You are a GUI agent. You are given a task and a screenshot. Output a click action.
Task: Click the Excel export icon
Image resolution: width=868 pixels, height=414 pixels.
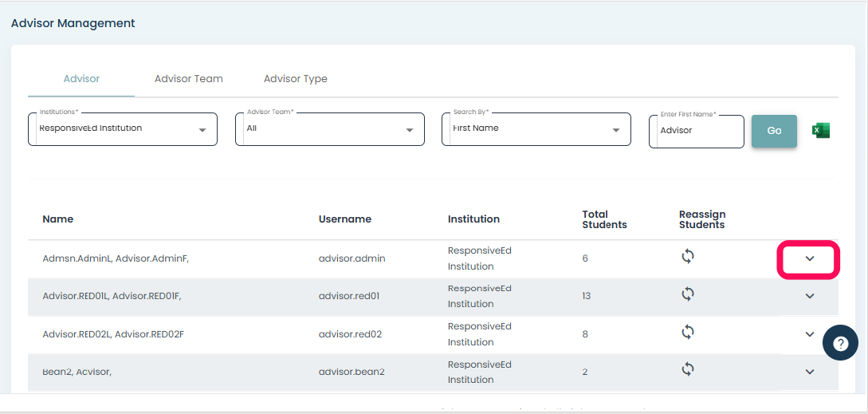tap(820, 130)
